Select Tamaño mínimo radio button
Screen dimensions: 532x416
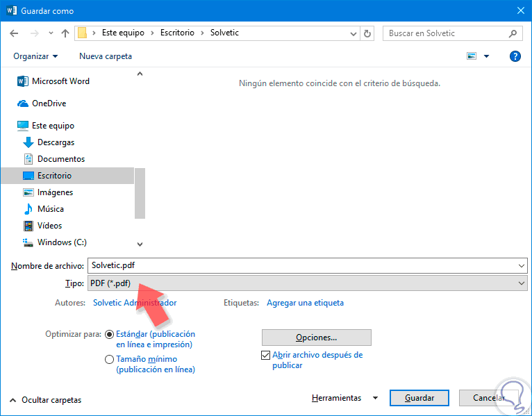(x=109, y=359)
